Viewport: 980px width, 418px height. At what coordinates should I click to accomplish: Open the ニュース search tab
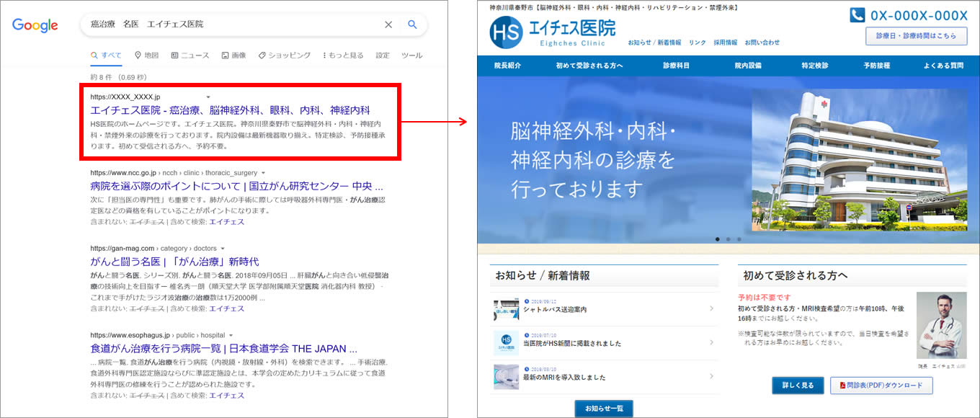click(190, 55)
